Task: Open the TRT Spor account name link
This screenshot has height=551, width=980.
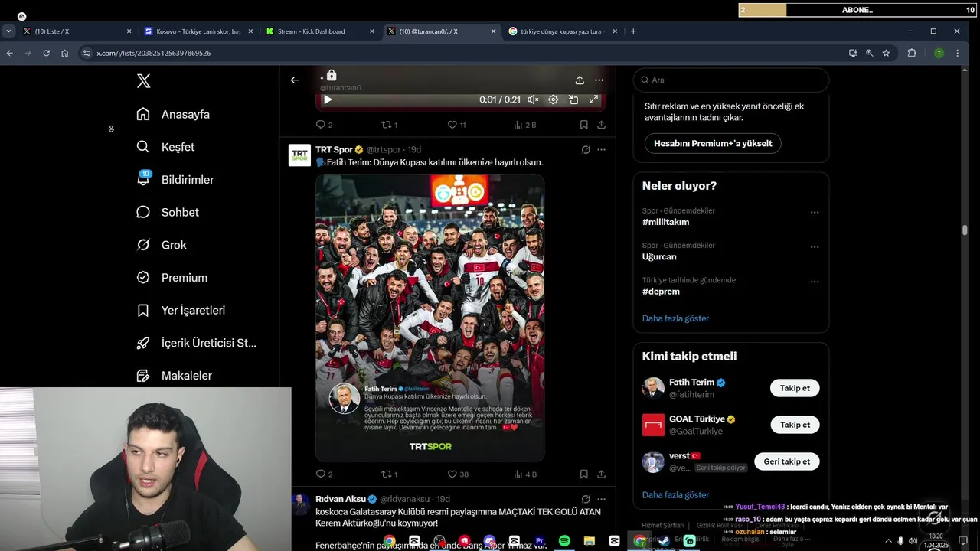Action: (334, 149)
